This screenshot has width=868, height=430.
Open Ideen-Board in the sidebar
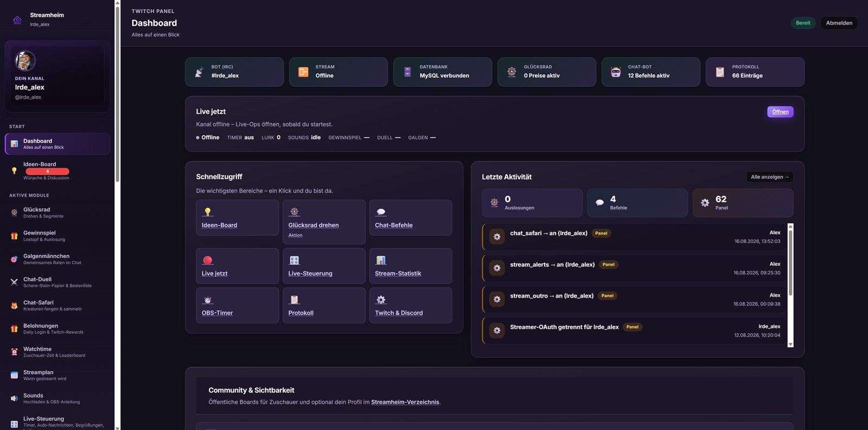pos(58,170)
